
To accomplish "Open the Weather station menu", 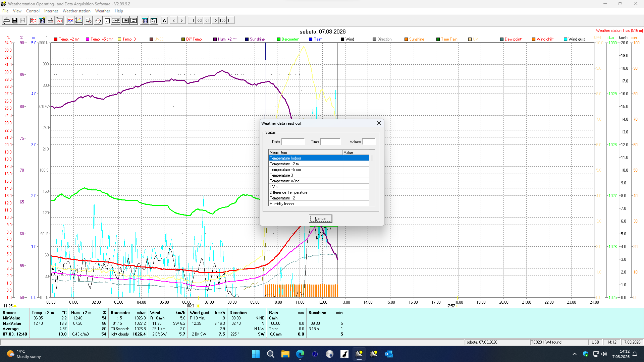I will (x=76, y=11).
